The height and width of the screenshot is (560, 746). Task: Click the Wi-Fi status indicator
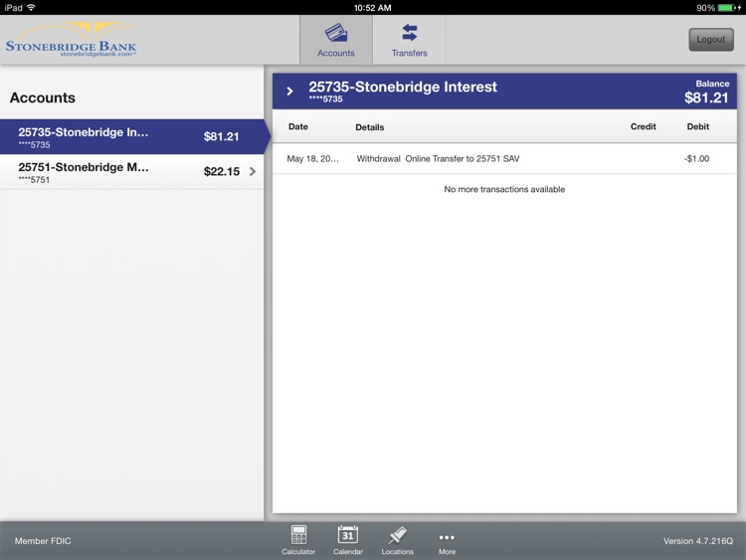point(32,7)
